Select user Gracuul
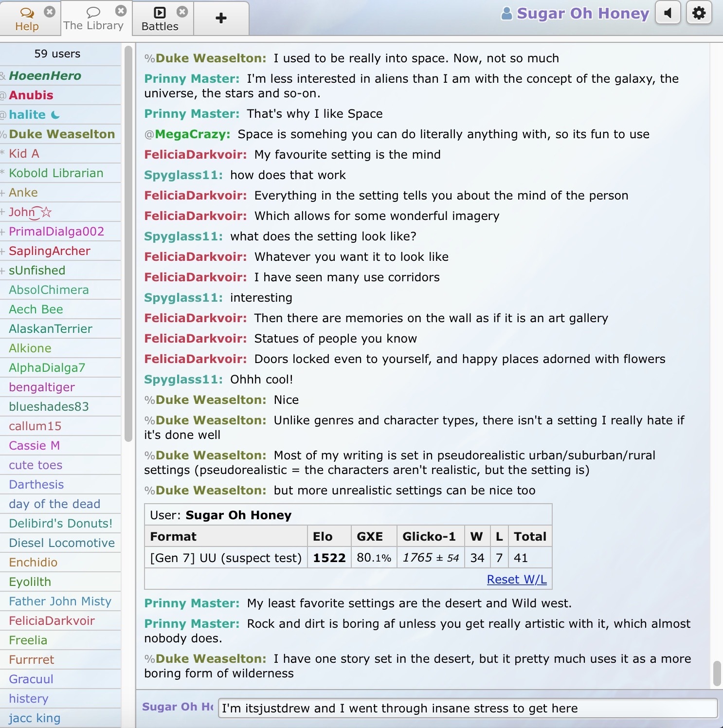 pyautogui.click(x=60, y=679)
